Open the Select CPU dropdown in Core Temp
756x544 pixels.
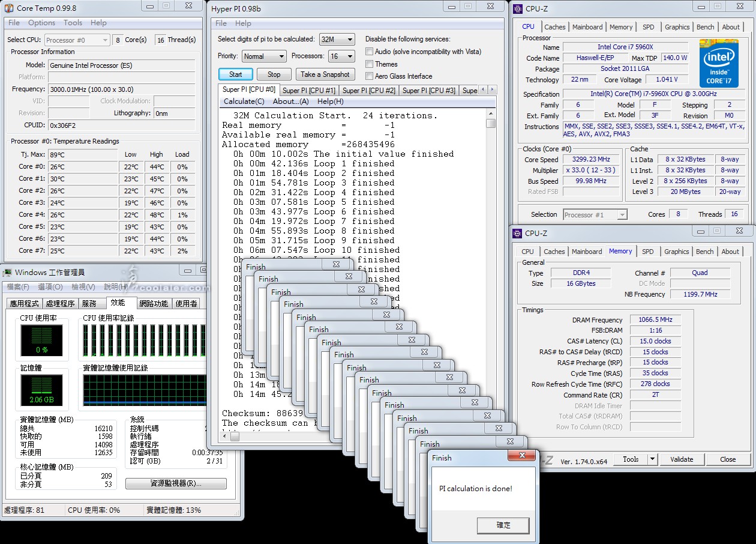click(x=77, y=40)
